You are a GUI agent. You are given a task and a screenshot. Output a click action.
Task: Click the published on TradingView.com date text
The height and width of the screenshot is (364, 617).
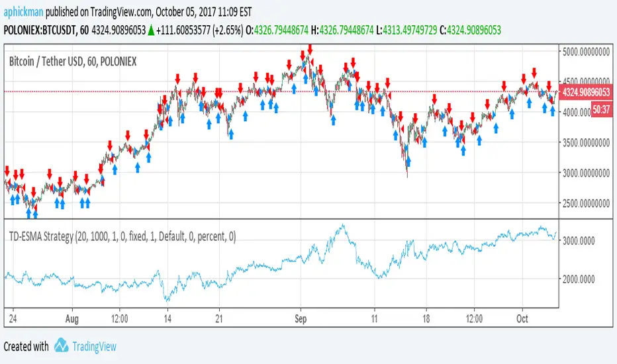point(148,12)
